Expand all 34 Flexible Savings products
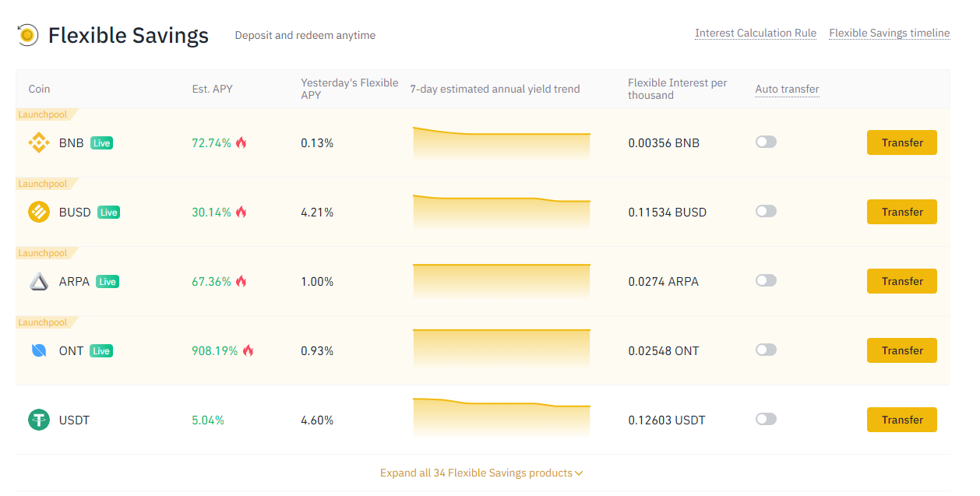The image size is (980, 496). pyautogui.click(x=481, y=473)
